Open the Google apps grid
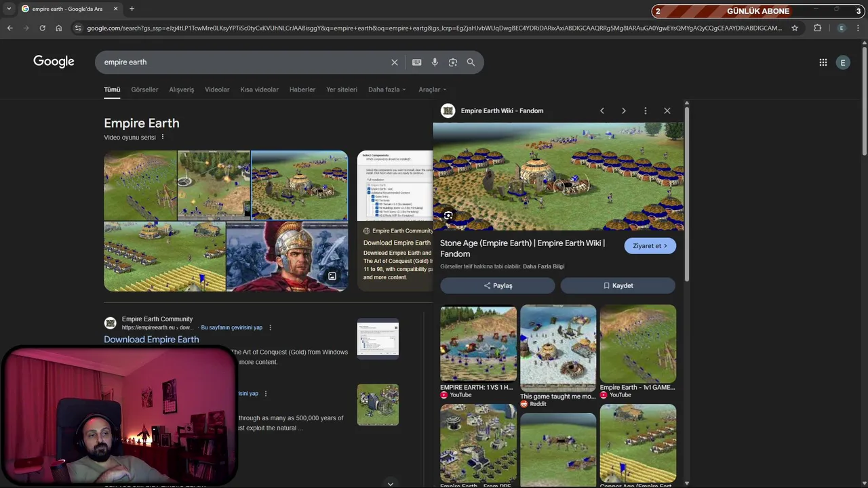Screen dimensions: 868x488 823,62
